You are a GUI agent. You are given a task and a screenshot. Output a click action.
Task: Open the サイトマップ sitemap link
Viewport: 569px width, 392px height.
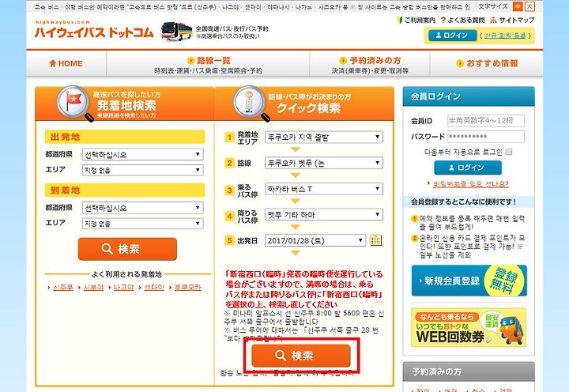tap(512, 21)
